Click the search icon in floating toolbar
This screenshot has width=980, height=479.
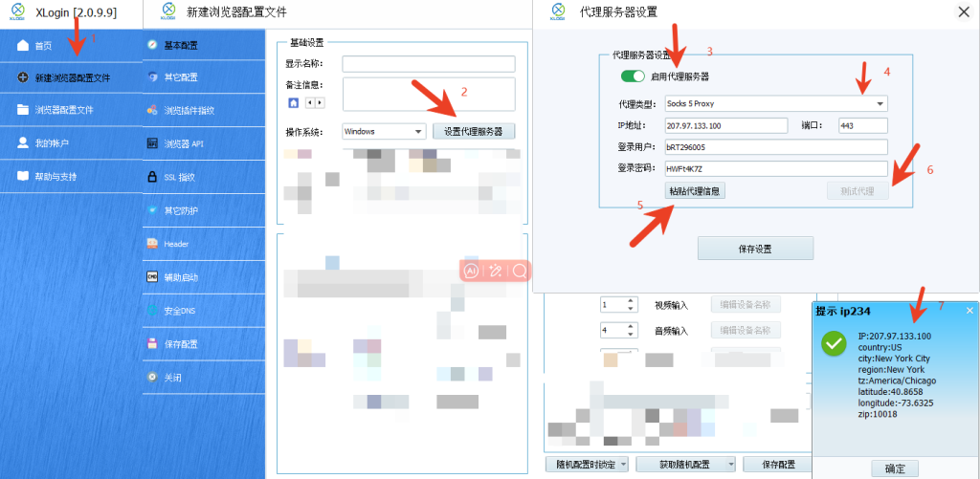519,271
